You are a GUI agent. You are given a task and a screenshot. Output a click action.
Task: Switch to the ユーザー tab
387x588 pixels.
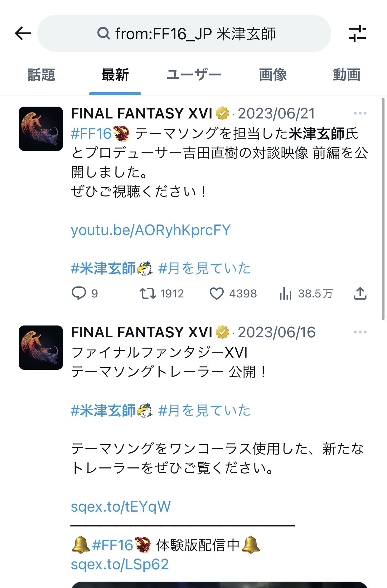(x=194, y=75)
